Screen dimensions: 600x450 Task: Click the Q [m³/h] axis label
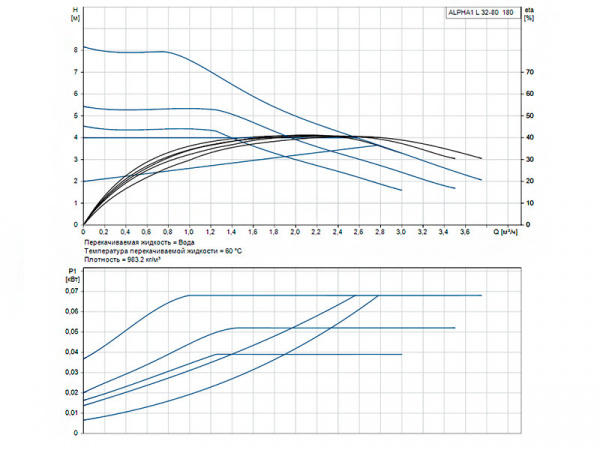click(507, 231)
